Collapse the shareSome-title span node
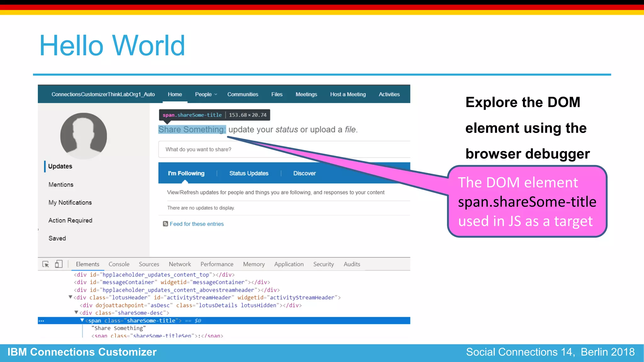644x362 pixels. (x=82, y=320)
